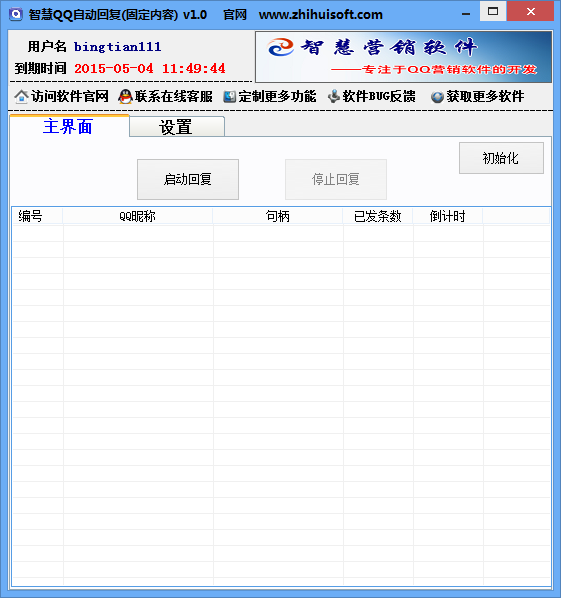This screenshot has width=561, height=598.
Task: Click the 句柄 column header
Action: pyautogui.click(x=278, y=216)
